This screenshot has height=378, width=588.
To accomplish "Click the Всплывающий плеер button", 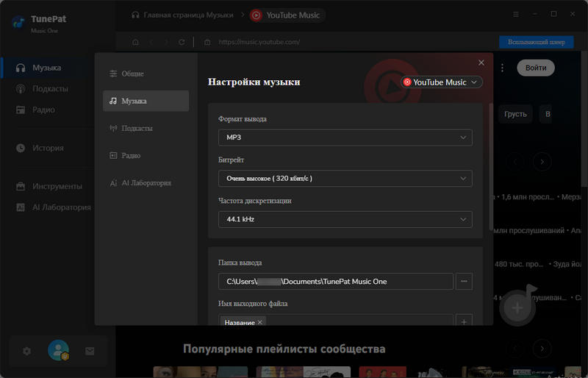I will pyautogui.click(x=537, y=42).
